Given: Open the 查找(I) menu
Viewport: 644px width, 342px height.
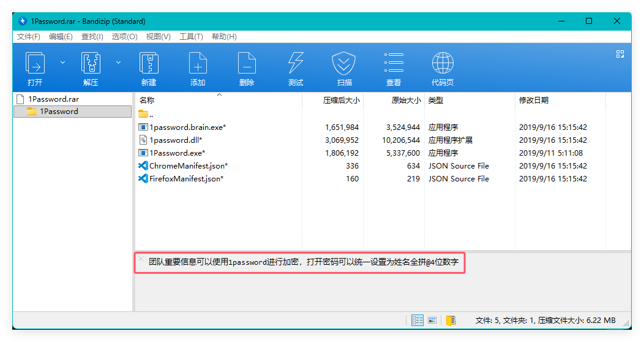Looking at the screenshot, I should click(92, 37).
